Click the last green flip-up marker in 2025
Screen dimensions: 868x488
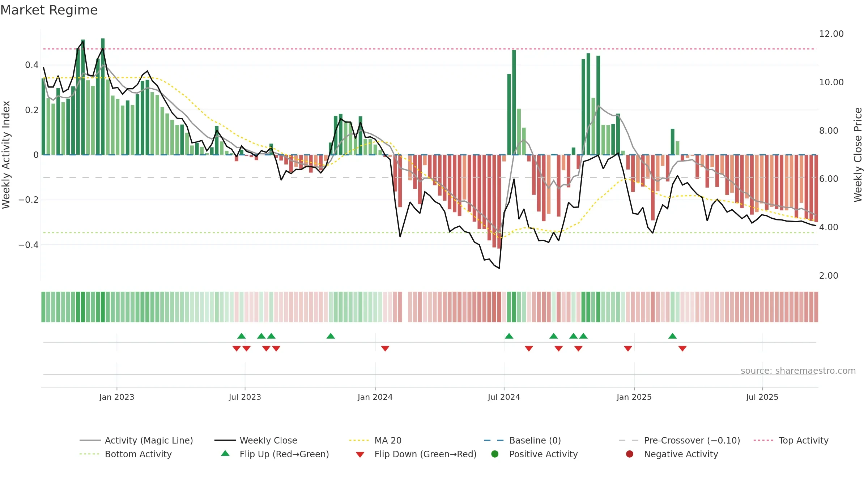pyautogui.click(x=673, y=336)
